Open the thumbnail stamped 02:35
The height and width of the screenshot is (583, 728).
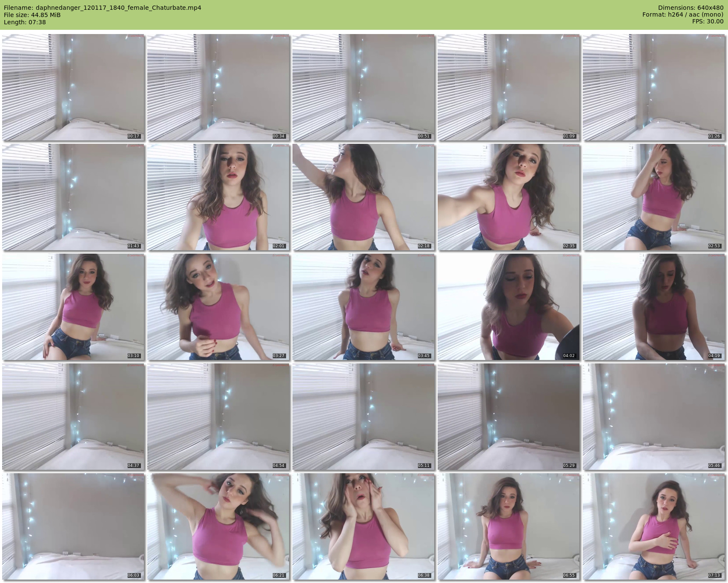pyautogui.click(x=509, y=197)
